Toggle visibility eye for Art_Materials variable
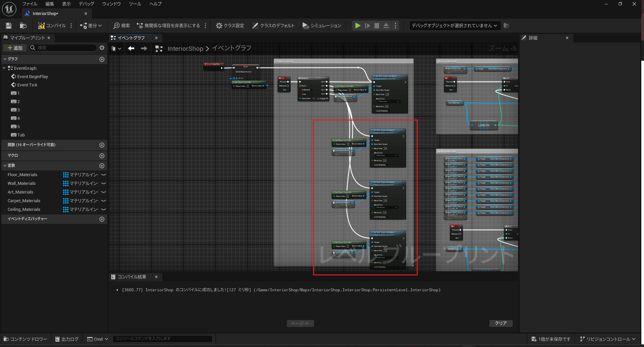Image resolution: width=644 pixels, height=347 pixels. (x=104, y=192)
